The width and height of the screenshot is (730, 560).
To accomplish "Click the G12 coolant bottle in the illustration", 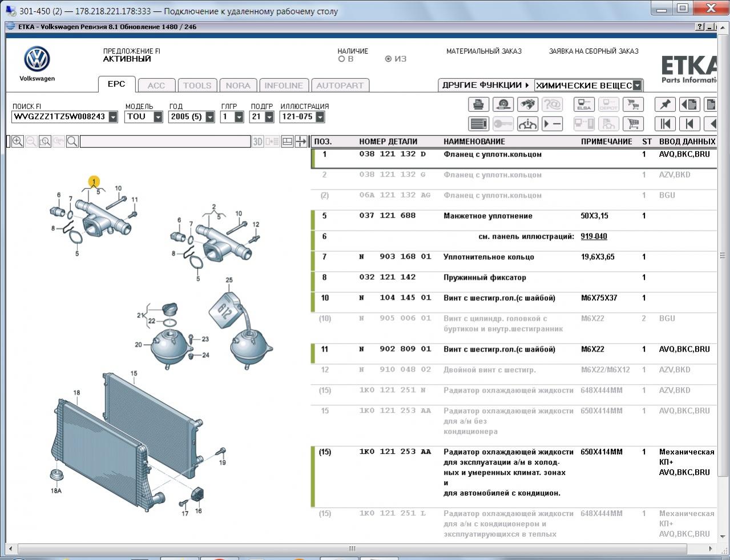I will [227, 311].
